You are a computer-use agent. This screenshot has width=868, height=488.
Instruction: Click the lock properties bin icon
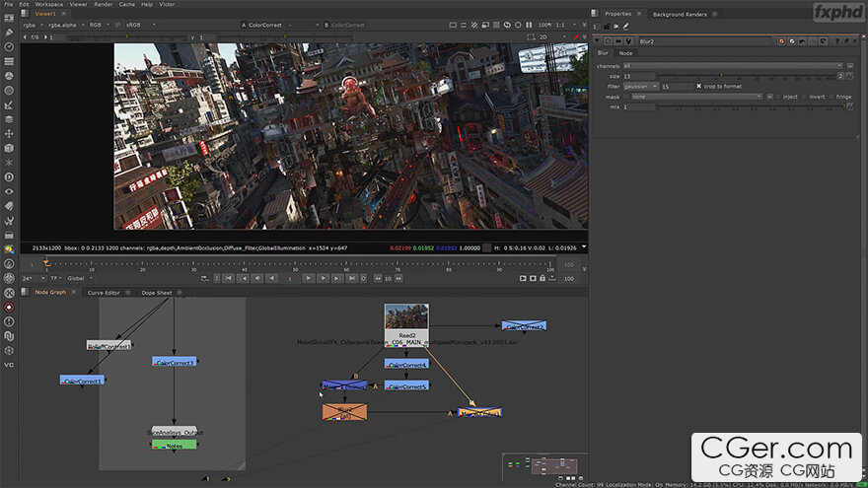click(607, 26)
